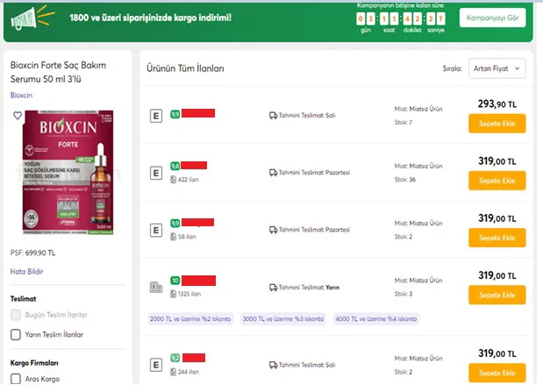Screen dimensions: 543x392
Task: Click the Teslimat filter heading
Action: point(23,298)
